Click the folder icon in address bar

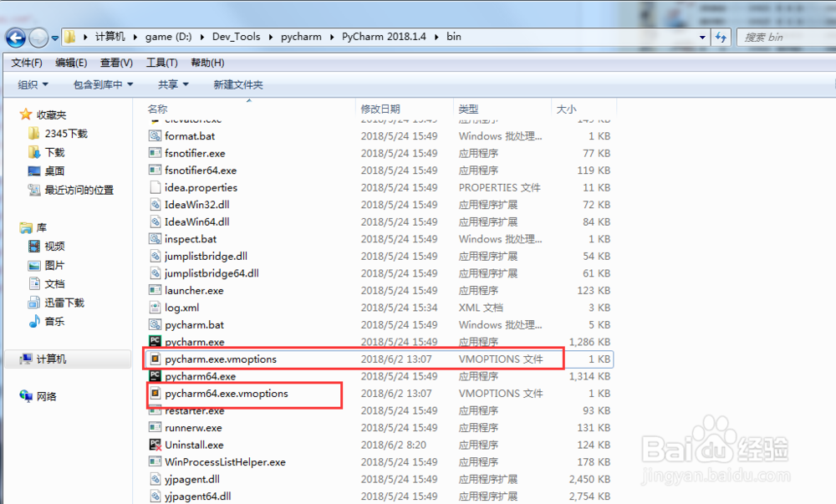point(70,37)
